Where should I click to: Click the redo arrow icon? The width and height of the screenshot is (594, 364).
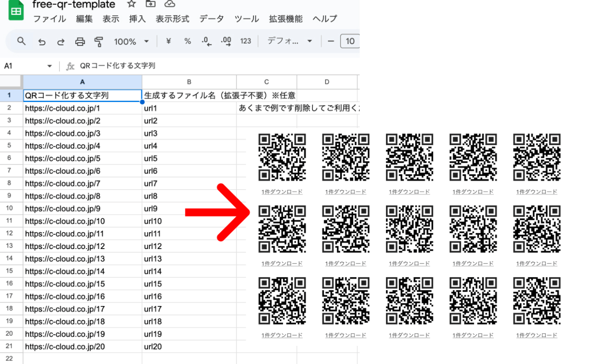click(61, 42)
